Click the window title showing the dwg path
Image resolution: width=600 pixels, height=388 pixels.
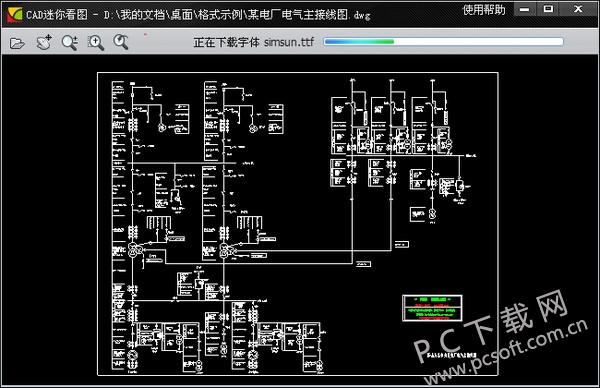pos(198,15)
